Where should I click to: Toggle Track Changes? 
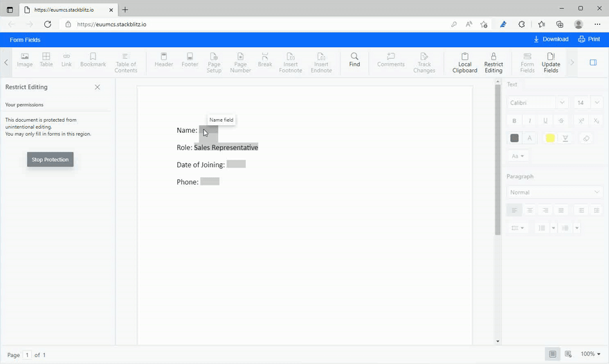(424, 62)
